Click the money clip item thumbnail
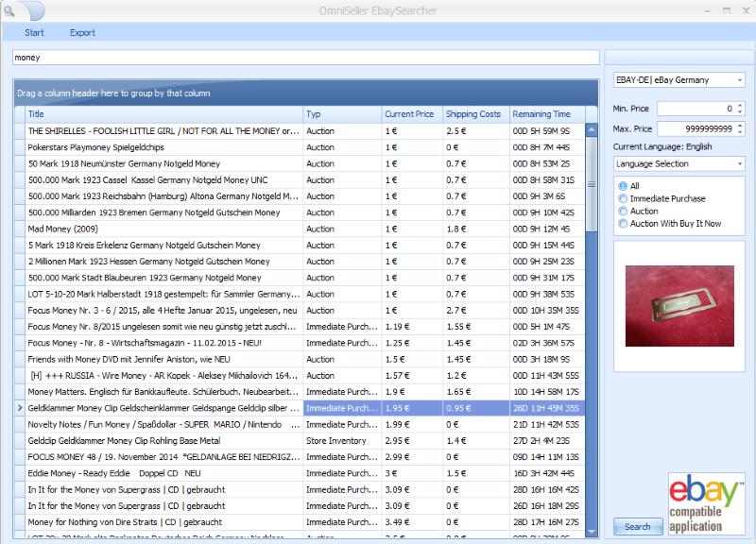The image size is (756, 544). pos(679,306)
